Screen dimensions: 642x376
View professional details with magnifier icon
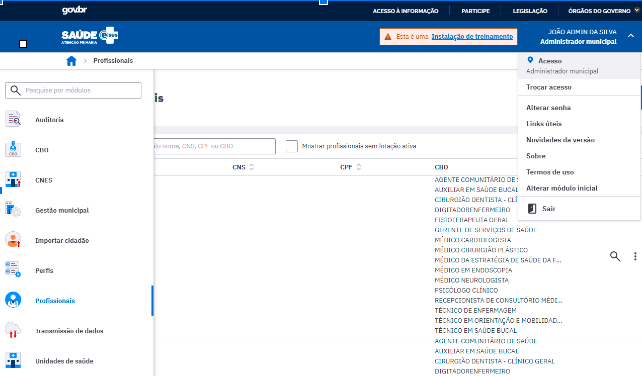click(615, 256)
